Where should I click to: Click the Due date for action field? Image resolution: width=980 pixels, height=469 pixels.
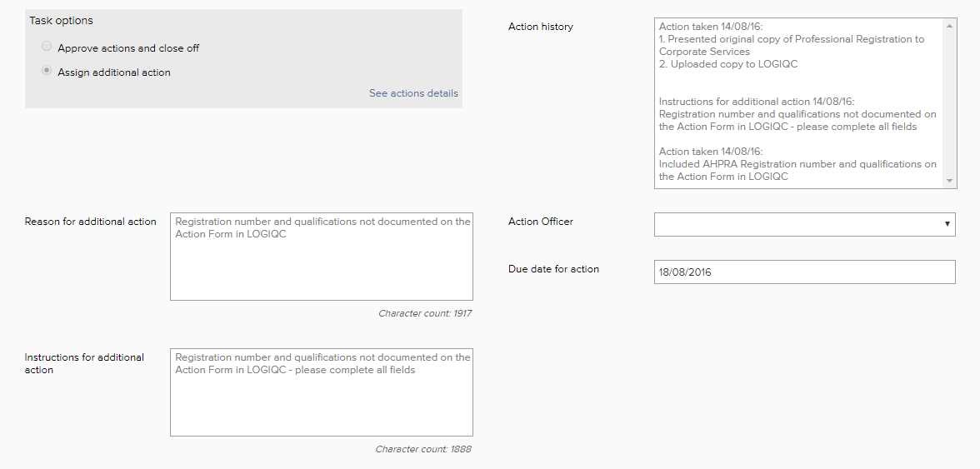[x=804, y=272]
